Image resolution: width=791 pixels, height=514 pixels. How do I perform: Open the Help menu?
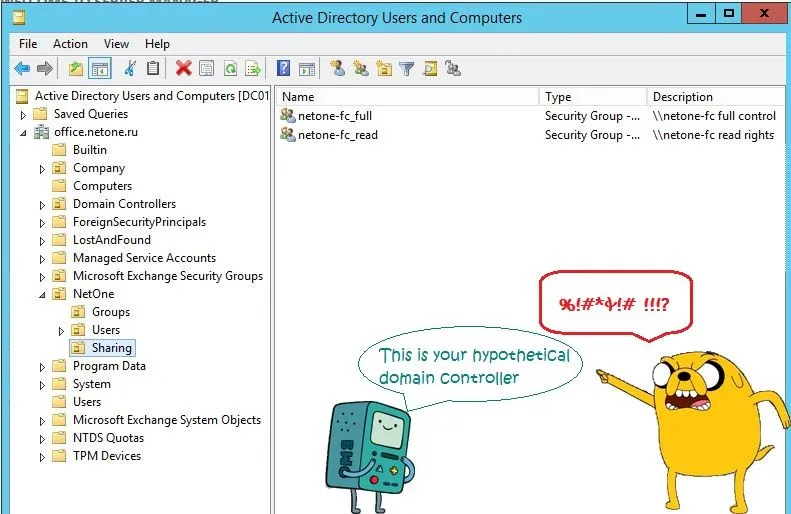(157, 44)
